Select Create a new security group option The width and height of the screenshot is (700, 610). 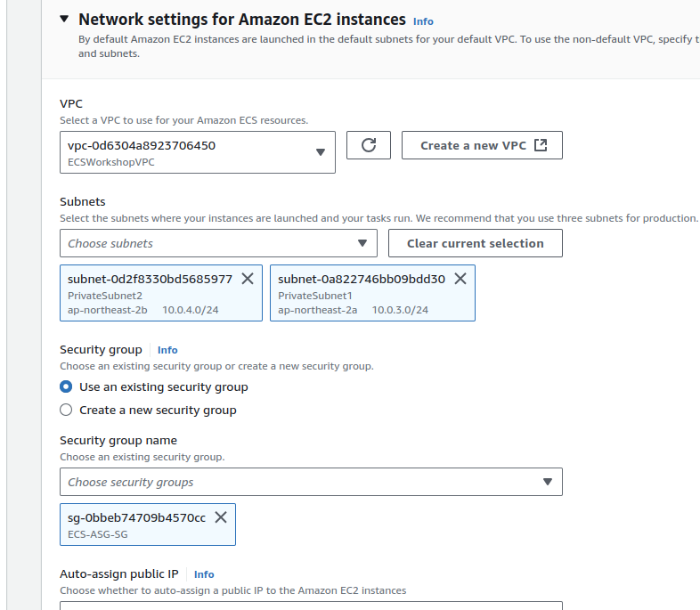(x=66, y=411)
